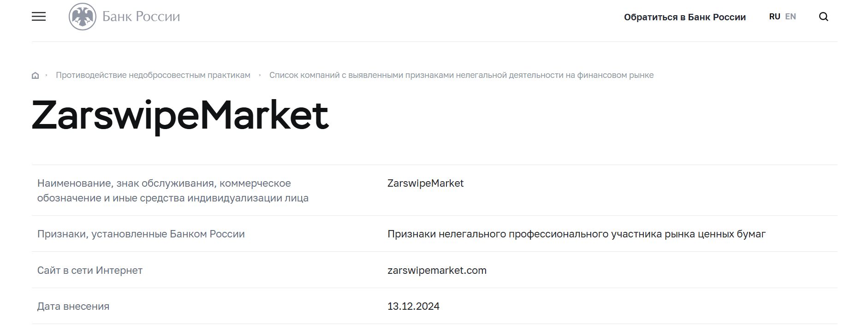This screenshot has width=868, height=325.
Task: Click zarswipemarket.com site value
Action: tap(437, 270)
